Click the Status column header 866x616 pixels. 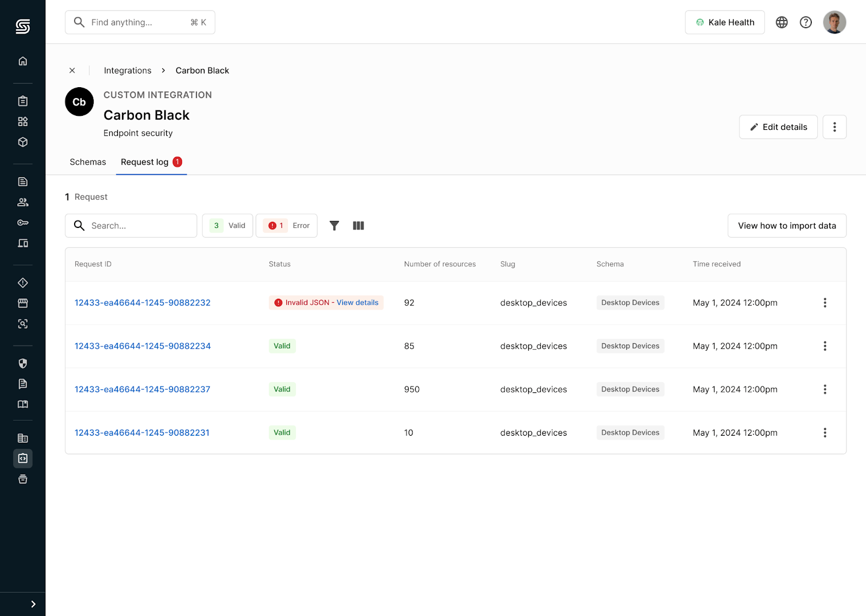[x=280, y=264]
